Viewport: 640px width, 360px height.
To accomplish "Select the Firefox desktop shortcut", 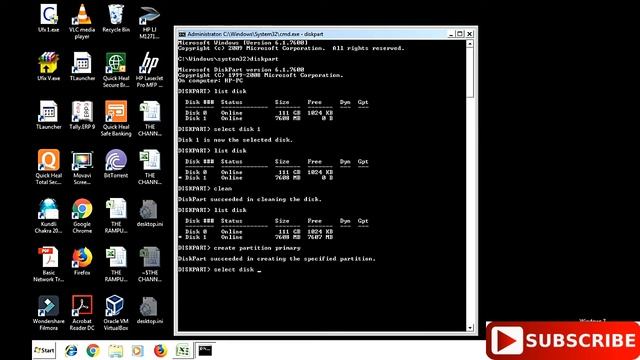I will pos(82,261).
